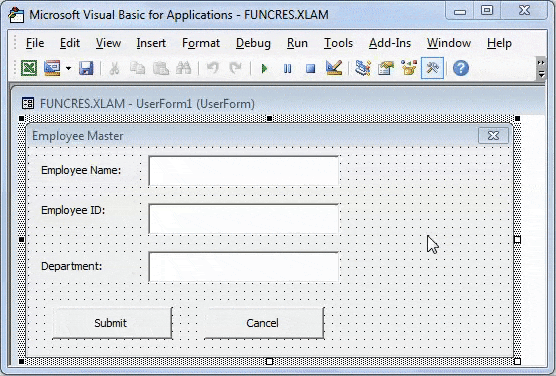Expand the toolbar options overflow arrow

541,68
